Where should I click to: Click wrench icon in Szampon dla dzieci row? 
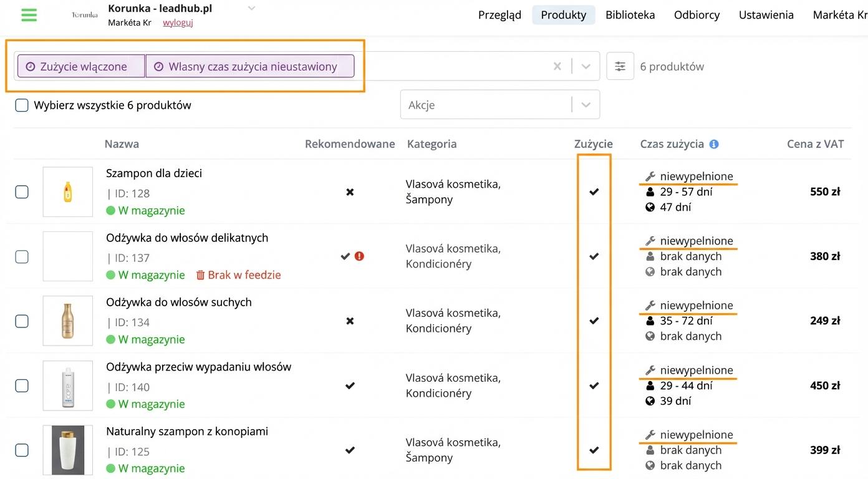click(650, 177)
